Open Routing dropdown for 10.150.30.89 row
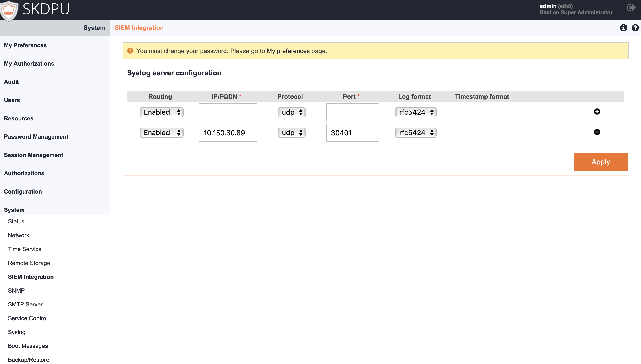 point(161,133)
